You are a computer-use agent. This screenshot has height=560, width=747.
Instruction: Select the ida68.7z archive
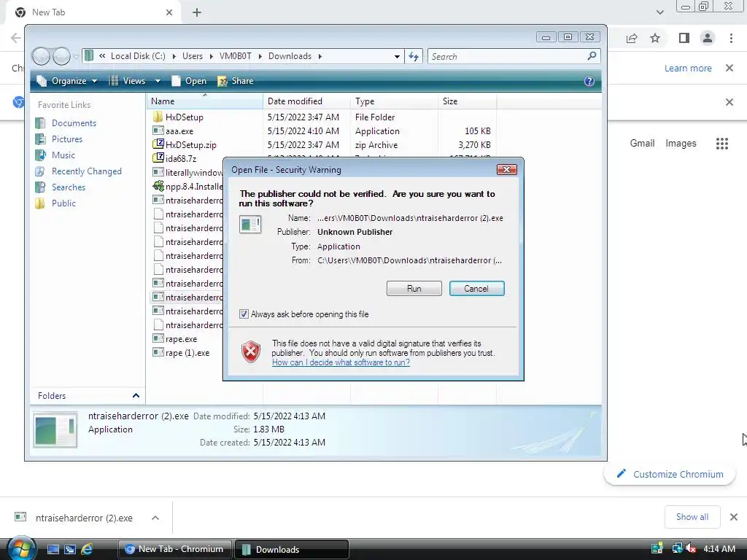(181, 158)
